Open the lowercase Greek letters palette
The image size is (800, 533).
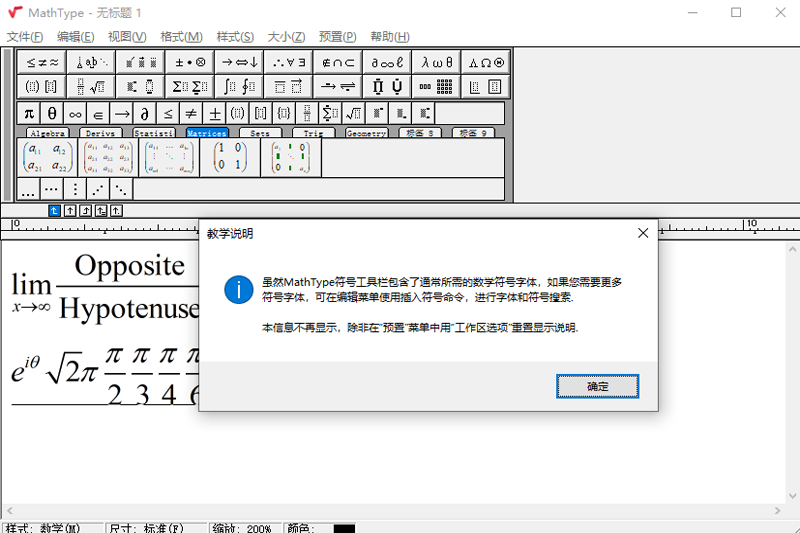437,62
